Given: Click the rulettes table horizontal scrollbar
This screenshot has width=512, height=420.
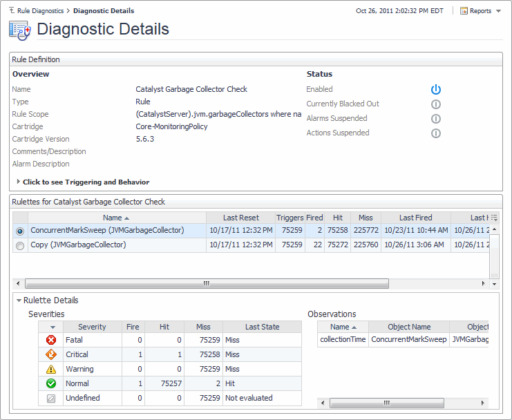Looking at the screenshot, I should (x=207, y=284).
